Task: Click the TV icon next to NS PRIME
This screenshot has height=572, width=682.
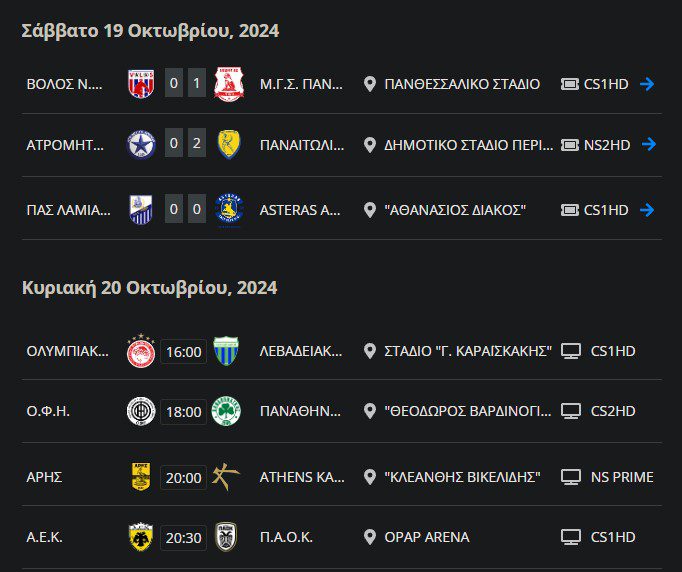Action: 571,477
